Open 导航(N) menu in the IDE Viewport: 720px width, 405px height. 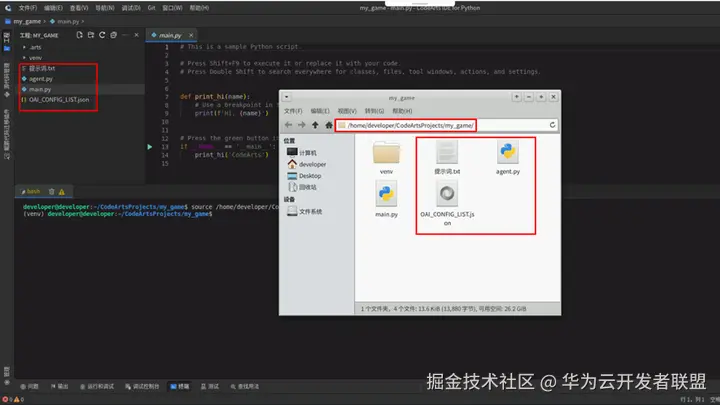click(x=105, y=8)
